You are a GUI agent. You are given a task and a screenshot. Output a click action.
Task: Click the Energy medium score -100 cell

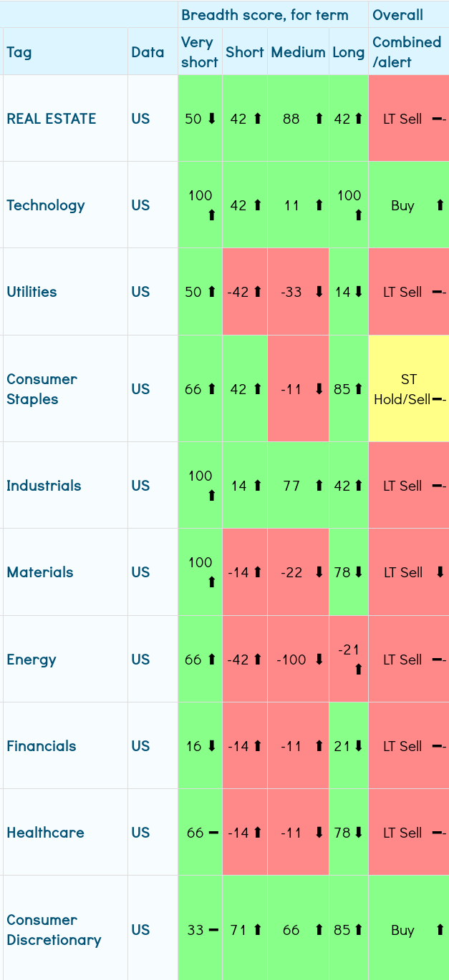coord(291,660)
